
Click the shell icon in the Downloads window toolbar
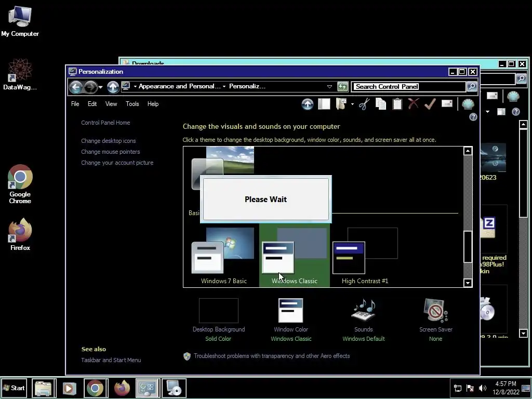click(x=513, y=97)
